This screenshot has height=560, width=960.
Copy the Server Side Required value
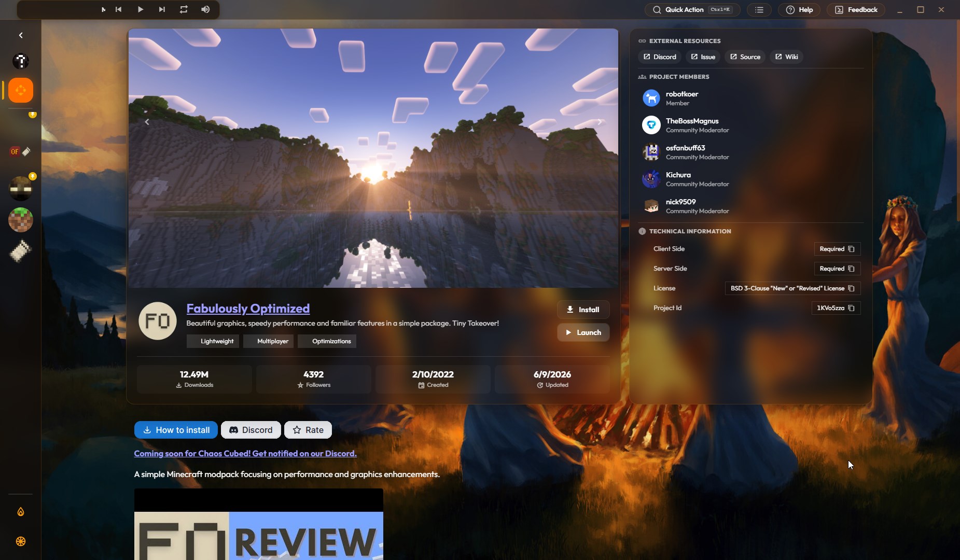(837, 269)
